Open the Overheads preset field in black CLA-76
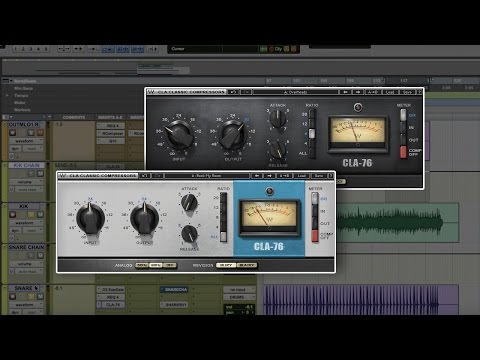Screen dimensions: 480x360 click(295, 92)
